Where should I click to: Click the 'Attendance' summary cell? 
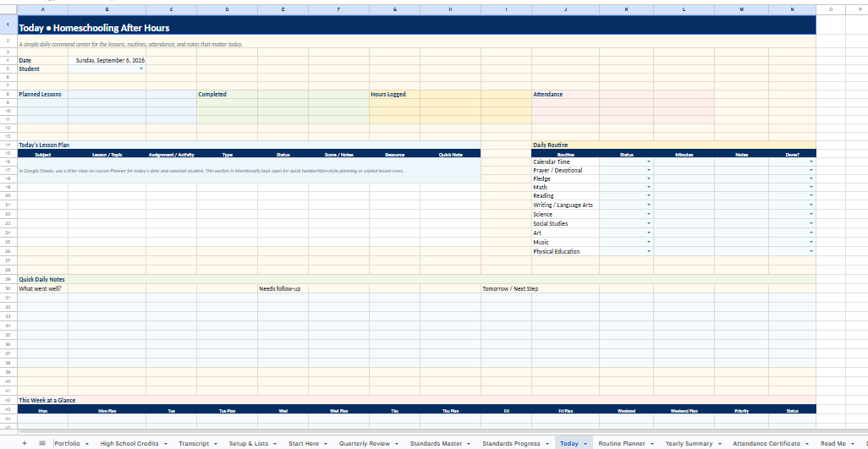[x=565, y=94]
